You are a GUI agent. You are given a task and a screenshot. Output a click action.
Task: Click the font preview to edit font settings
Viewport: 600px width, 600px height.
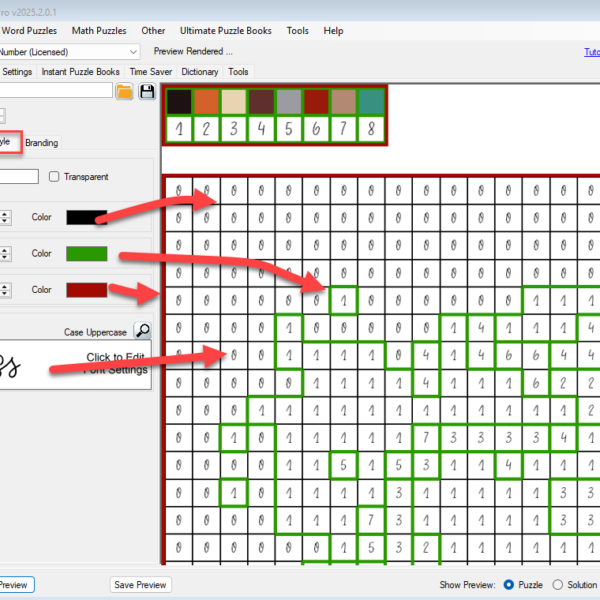(x=75, y=362)
